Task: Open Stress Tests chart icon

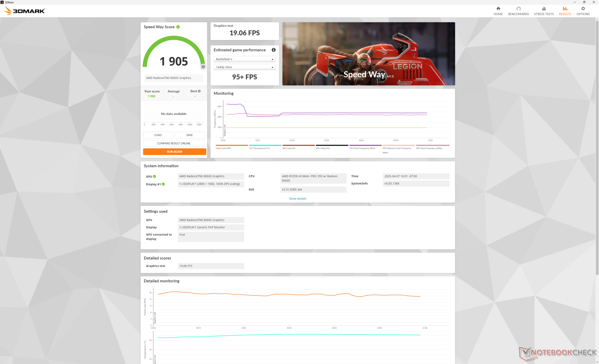Action: point(543,9)
